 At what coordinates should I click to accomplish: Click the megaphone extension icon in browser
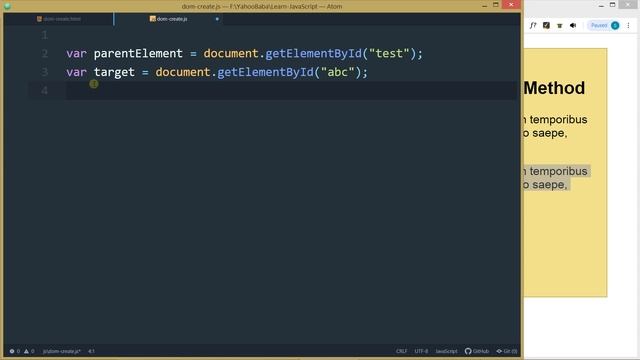tap(573, 25)
